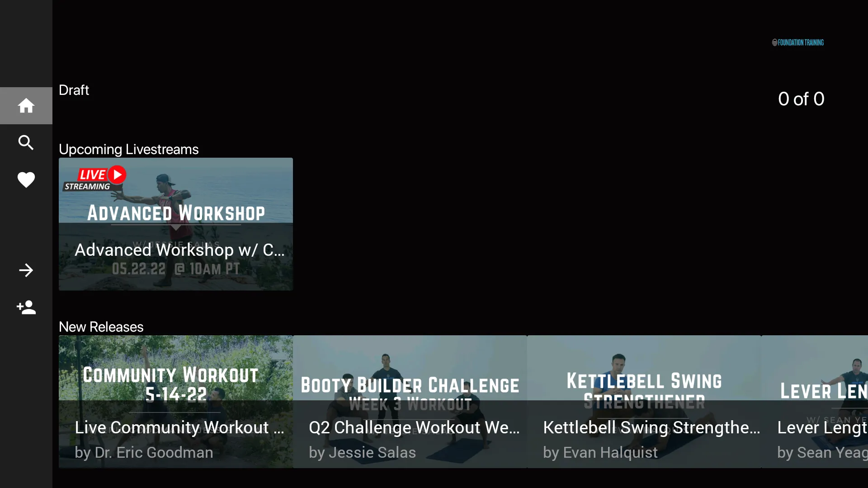Select Upcoming Livestreams section label
Image resolution: width=868 pixels, height=488 pixels.
click(x=129, y=149)
